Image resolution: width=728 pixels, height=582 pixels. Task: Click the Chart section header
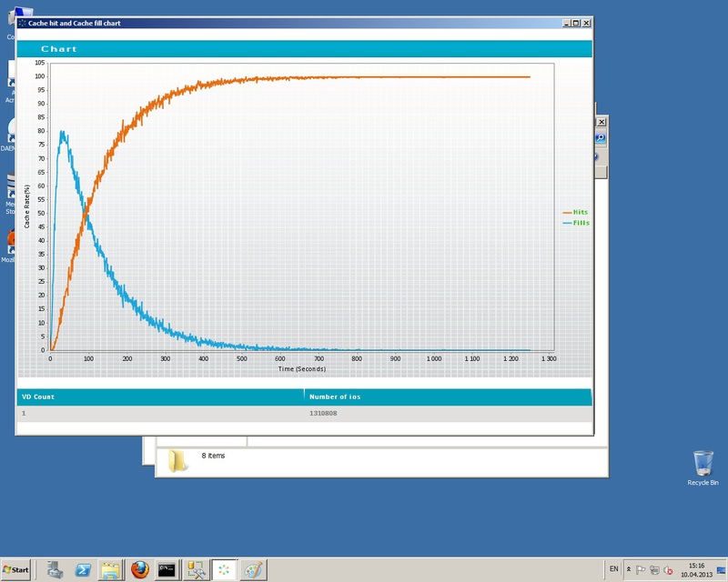click(x=304, y=49)
